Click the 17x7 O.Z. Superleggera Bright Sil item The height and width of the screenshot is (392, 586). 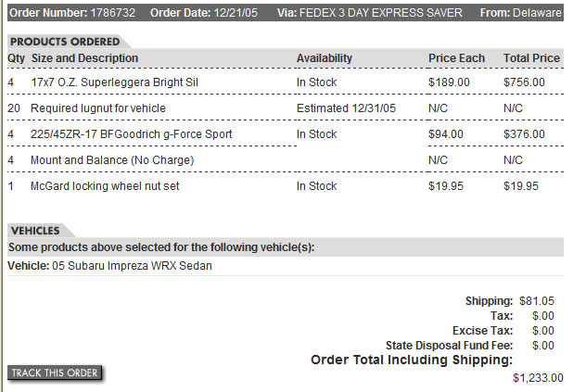pos(115,82)
